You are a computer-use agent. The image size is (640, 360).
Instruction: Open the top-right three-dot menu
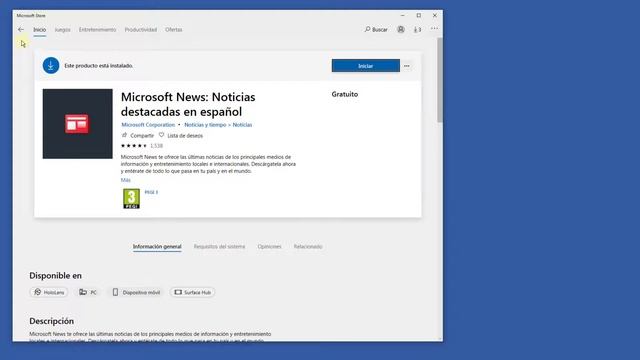(x=434, y=29)
